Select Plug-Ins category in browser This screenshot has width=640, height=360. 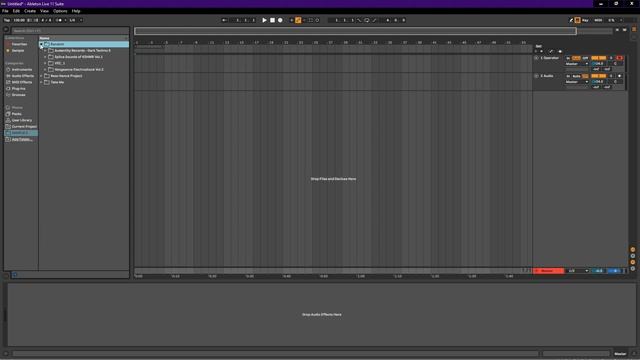18,89
